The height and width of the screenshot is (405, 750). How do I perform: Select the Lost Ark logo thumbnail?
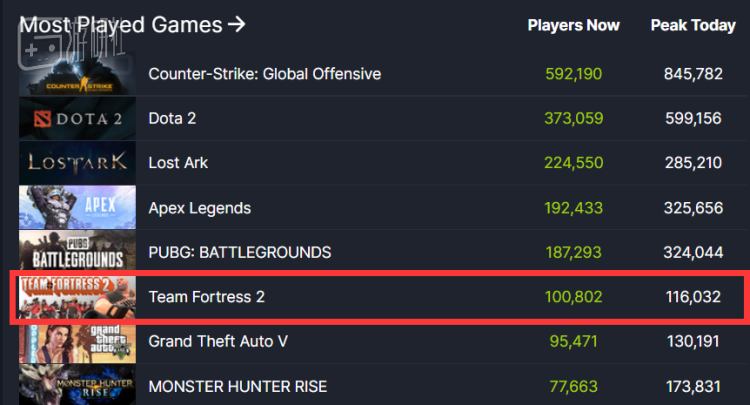(78, 162)
